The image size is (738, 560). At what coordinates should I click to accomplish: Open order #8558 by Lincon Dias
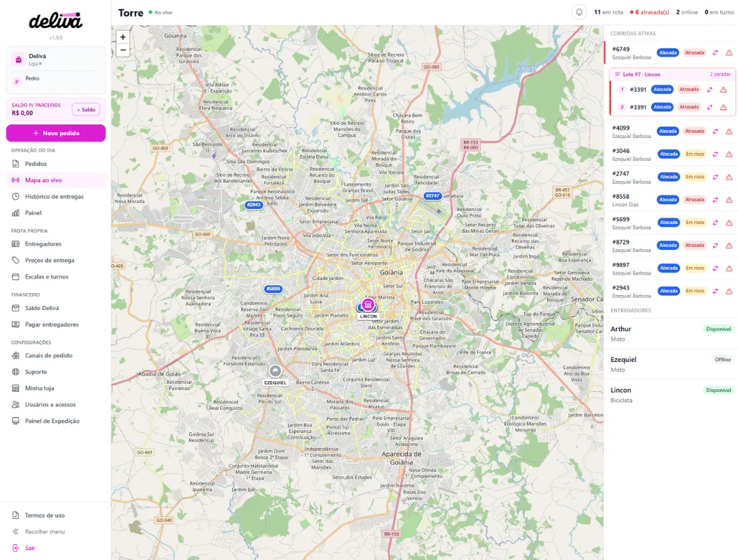coord(671,200)
